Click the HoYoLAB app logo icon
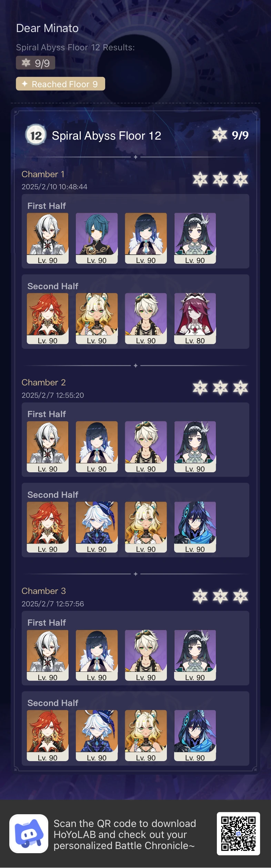This screenshot has width=271, height=868. 29,834
